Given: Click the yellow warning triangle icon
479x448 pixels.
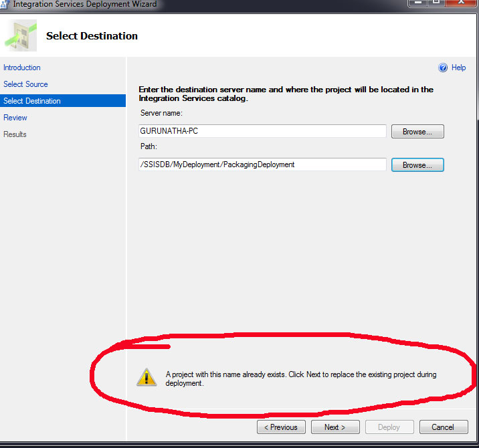Looking at the screenshot, I should coord(147,377).
